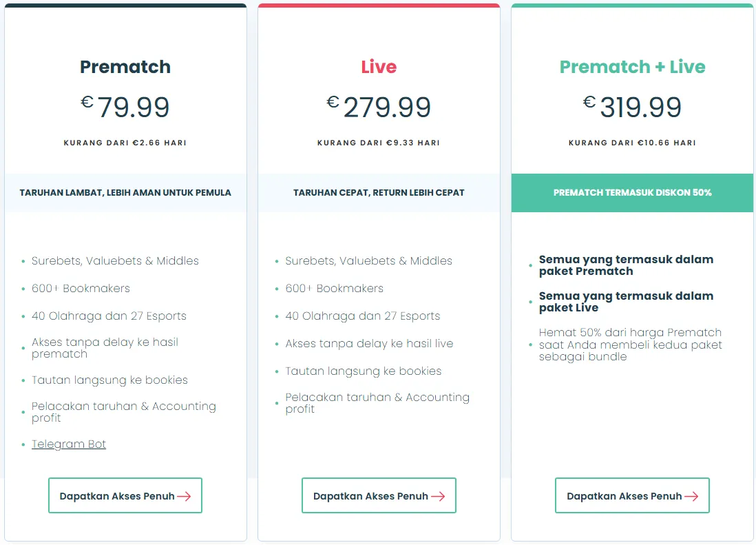Click Dapatkan Akses Penuh under Prematch plan
Viewport: 756px width, 545px height.
(125, 495)
